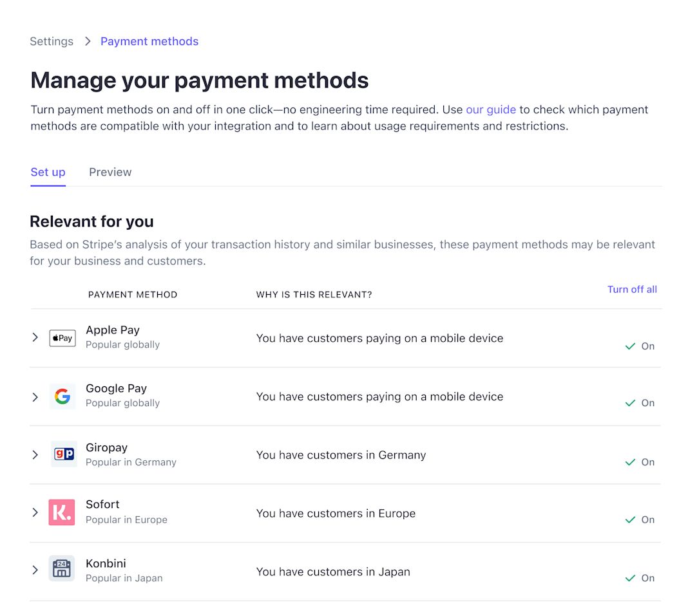Click the Konbini store icon
The image size is (697, 616).
pyautogui.click(x=62, y=569)
